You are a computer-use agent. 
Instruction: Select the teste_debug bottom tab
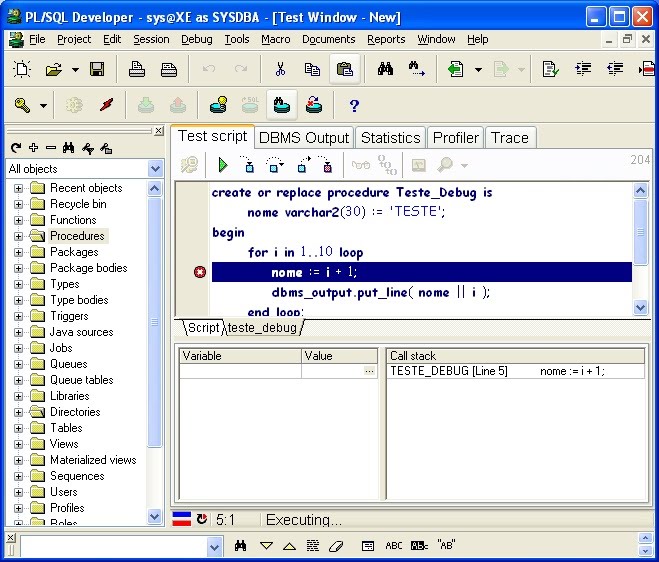coord(262,327)
